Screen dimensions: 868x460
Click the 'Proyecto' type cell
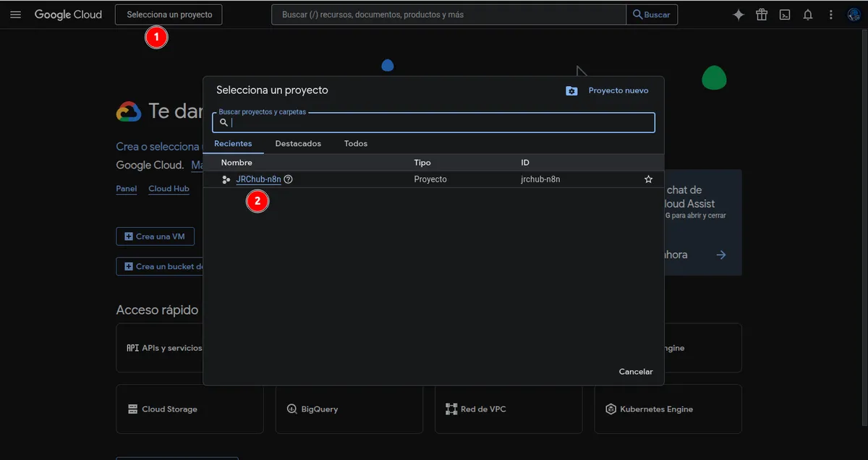(430, 179)
